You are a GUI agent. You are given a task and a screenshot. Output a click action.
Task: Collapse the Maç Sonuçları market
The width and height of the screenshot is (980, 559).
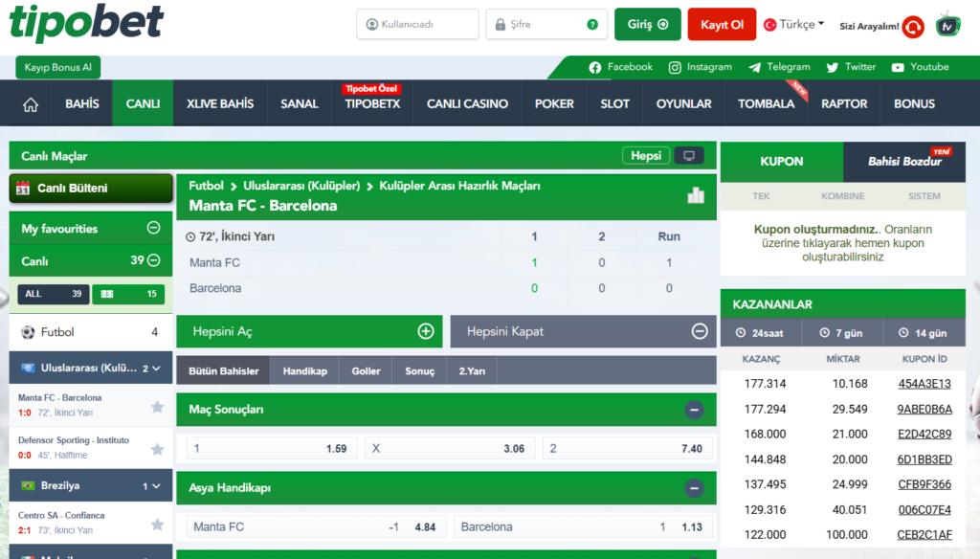coord(694,411)
